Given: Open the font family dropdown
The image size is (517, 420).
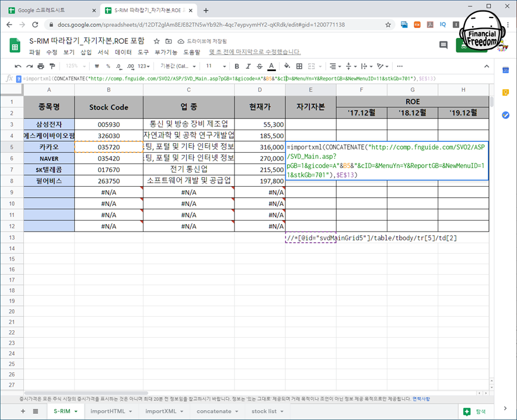Looking at the screenshot, I should 178,66.
